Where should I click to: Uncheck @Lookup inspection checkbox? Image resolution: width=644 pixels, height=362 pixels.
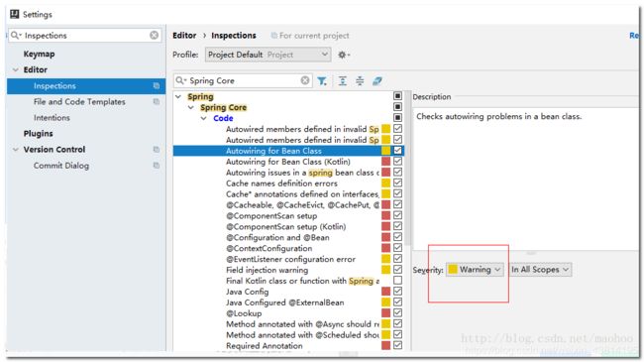pyautogui.click(x=397, y=313)
